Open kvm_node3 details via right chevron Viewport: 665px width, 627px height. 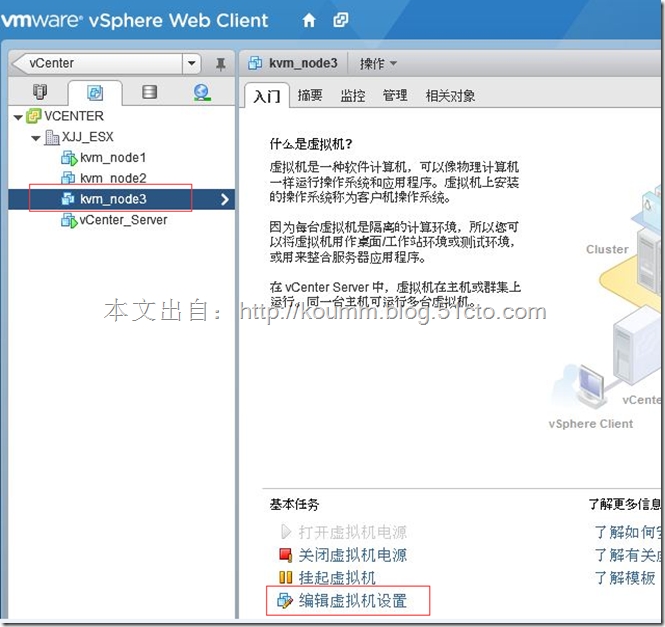pyautogui.click(x=225, y=199)
